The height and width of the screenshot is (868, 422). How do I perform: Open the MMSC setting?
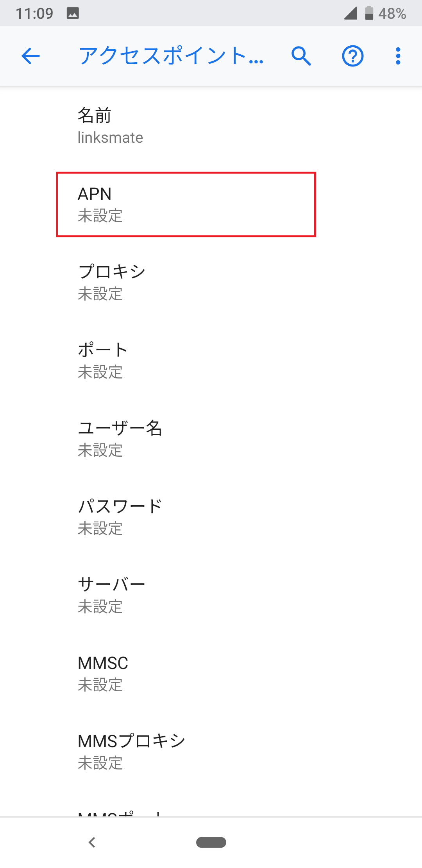[x=186, y=673]
